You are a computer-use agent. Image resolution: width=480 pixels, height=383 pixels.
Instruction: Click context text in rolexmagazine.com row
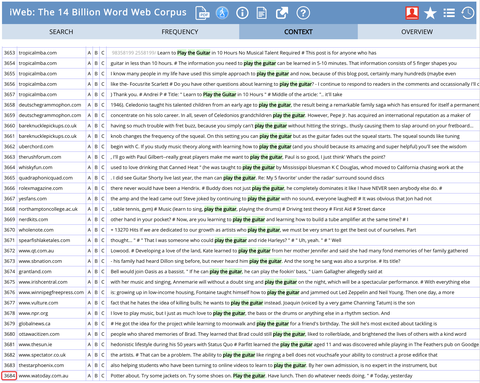point(276,188)
